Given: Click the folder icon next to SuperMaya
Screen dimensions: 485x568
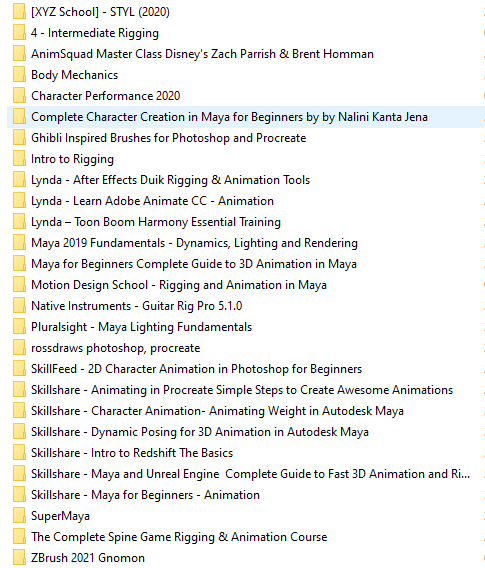Looking at the screenshot, I should coord(19,516).
